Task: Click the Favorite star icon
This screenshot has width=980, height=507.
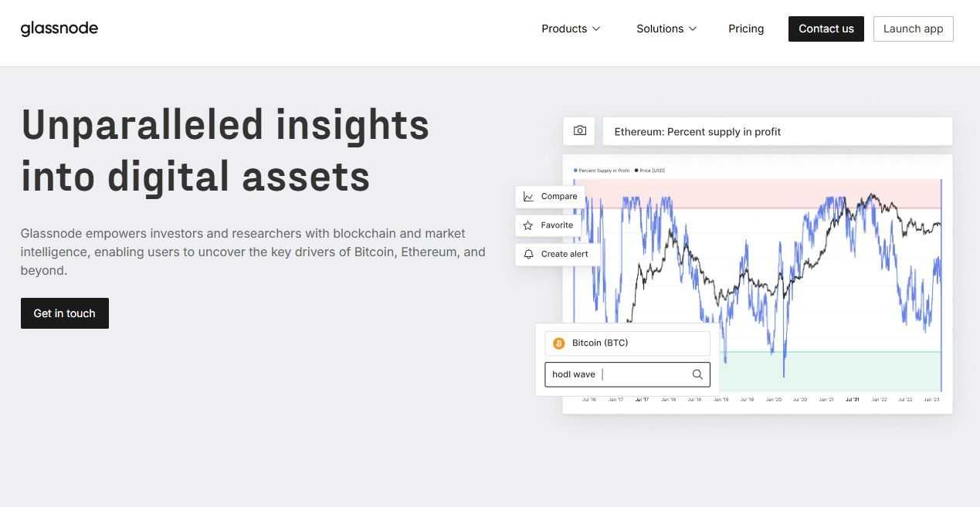Action: [528, 225]
